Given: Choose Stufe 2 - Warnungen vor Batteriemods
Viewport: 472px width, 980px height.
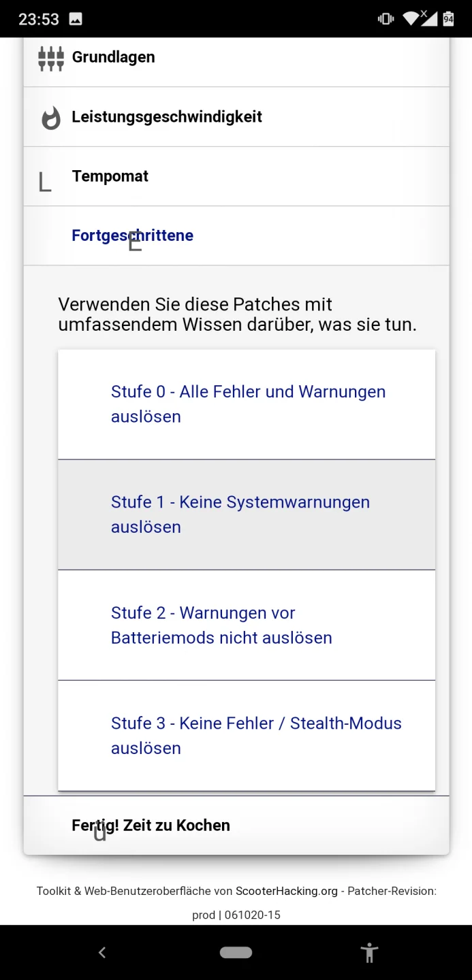Looking at the screenshot, I should pos(247,625).
